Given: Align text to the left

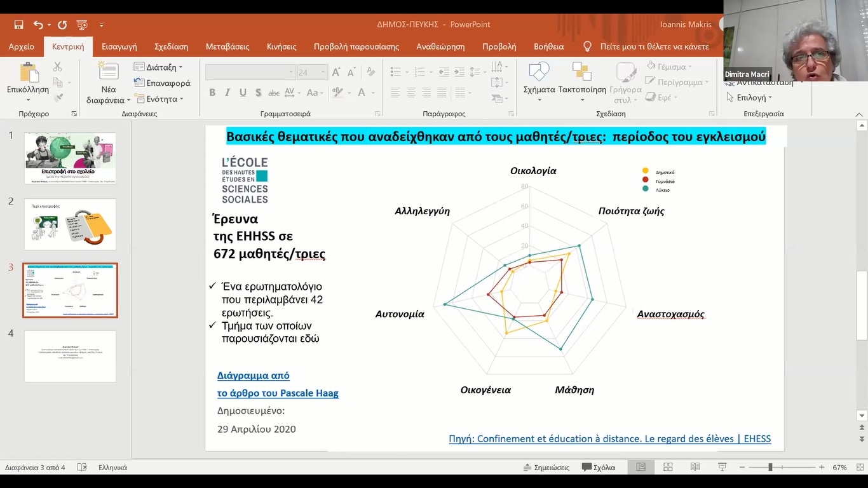Looking at the screenshot, I should pyautogui.click(x=395, y=93).
